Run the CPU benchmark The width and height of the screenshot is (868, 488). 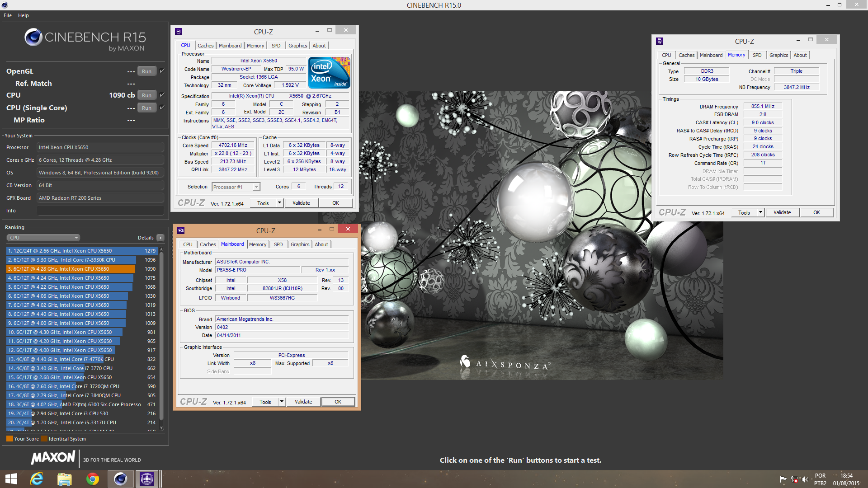[147, 95]
